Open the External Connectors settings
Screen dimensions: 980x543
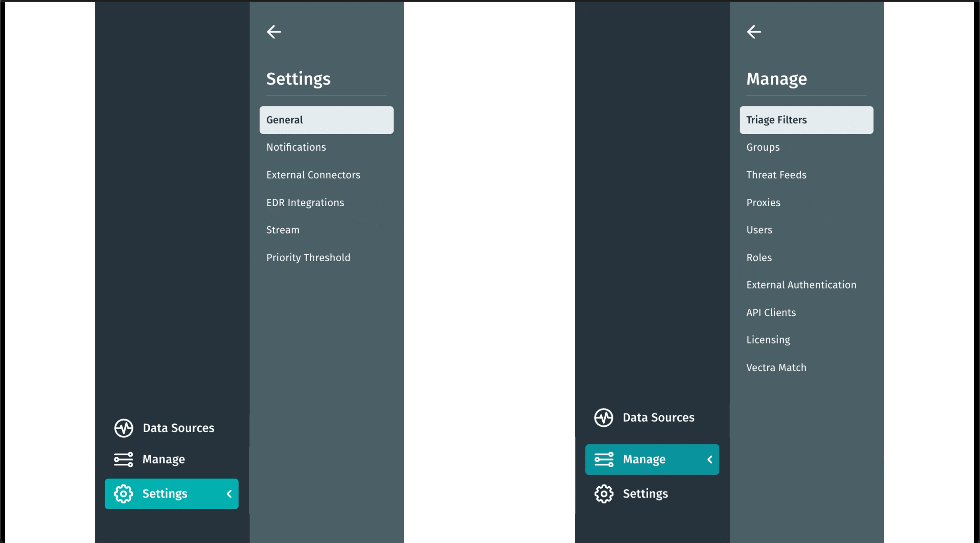313,175
